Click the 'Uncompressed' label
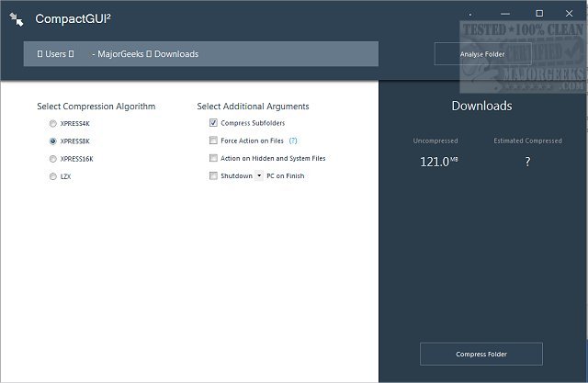588x383 pixels. tap(435, 141)
